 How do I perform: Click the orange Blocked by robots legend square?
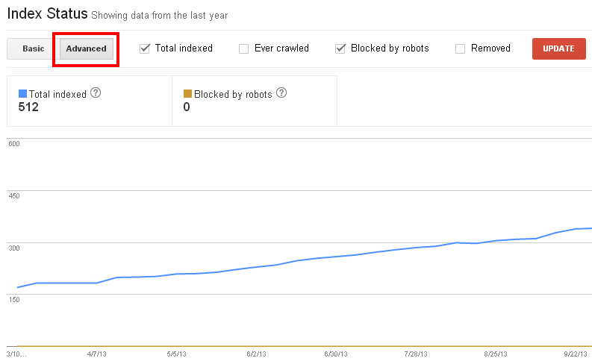pos(187,93)
